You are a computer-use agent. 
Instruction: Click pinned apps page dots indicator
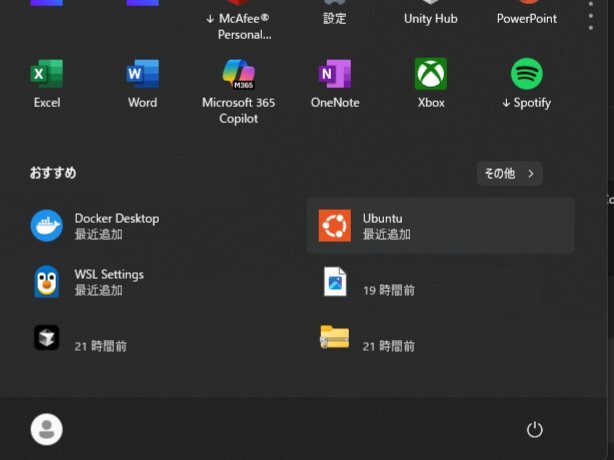pos(591,16)
